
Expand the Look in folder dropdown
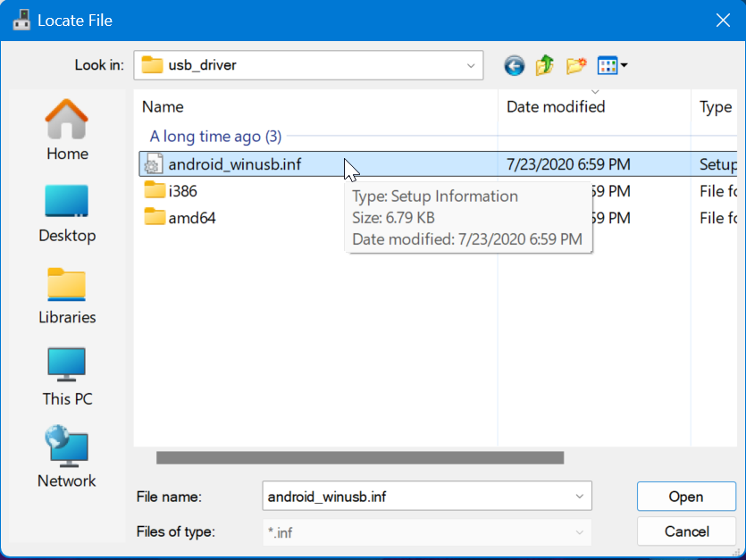coord(471,65)
